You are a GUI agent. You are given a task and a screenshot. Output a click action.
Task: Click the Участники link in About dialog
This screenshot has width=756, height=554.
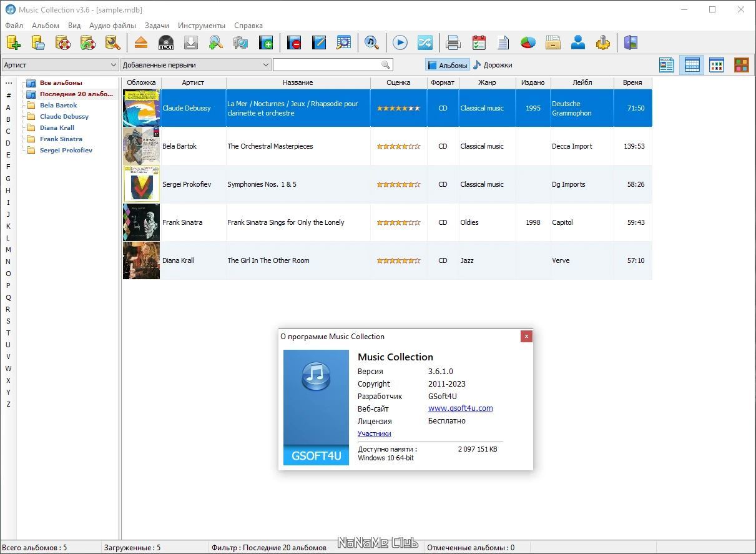coord(375,433)
